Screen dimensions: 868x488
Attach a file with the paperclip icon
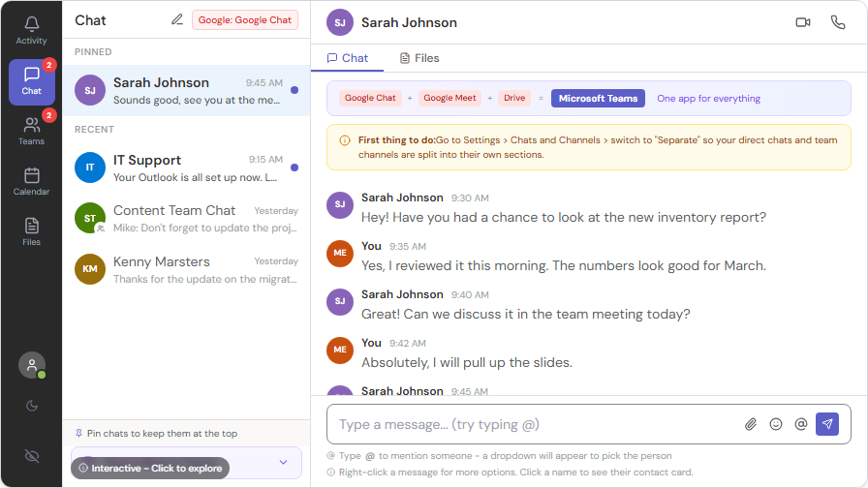tap(751, 424)
